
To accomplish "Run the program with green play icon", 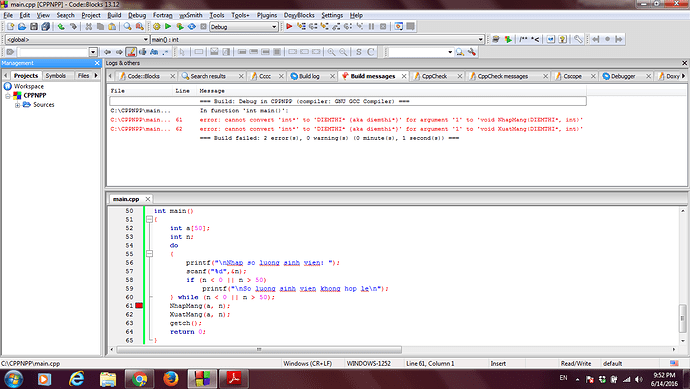I will pyautogui.click(x=168, y=27).
